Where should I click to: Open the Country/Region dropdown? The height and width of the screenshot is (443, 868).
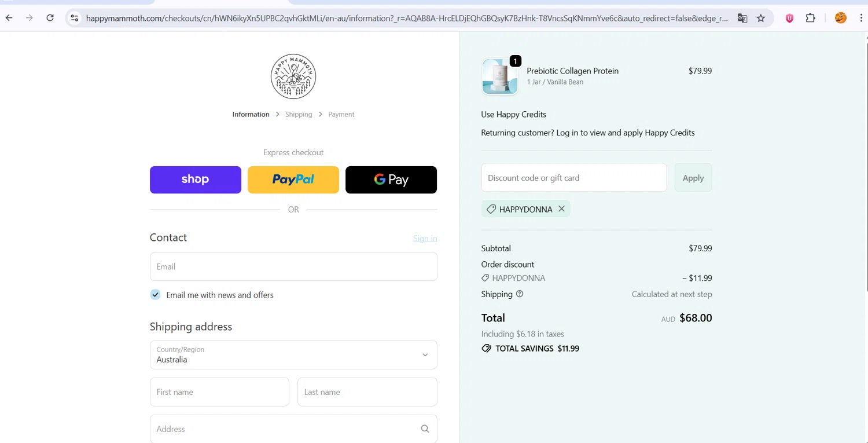[293, 354]
